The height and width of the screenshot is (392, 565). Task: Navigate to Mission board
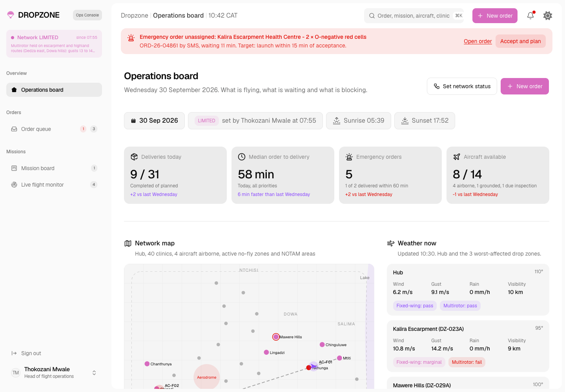tap(54, 168)
